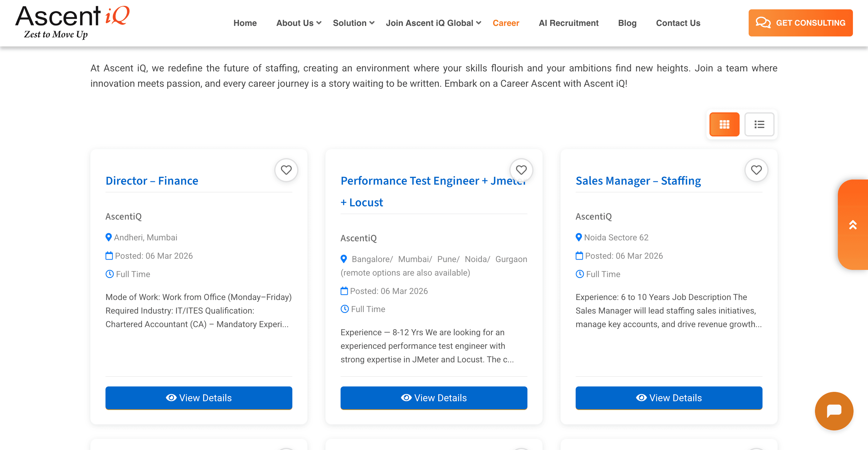The height and width of the screenshot is (450, 868).
Task: Favorite the Director – Finance job
Action: 286,170
